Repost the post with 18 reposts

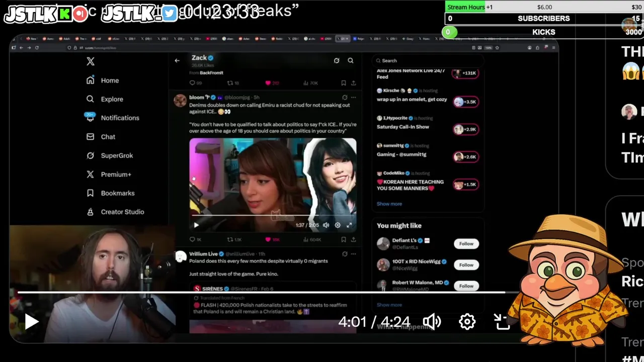click(233, 83)
